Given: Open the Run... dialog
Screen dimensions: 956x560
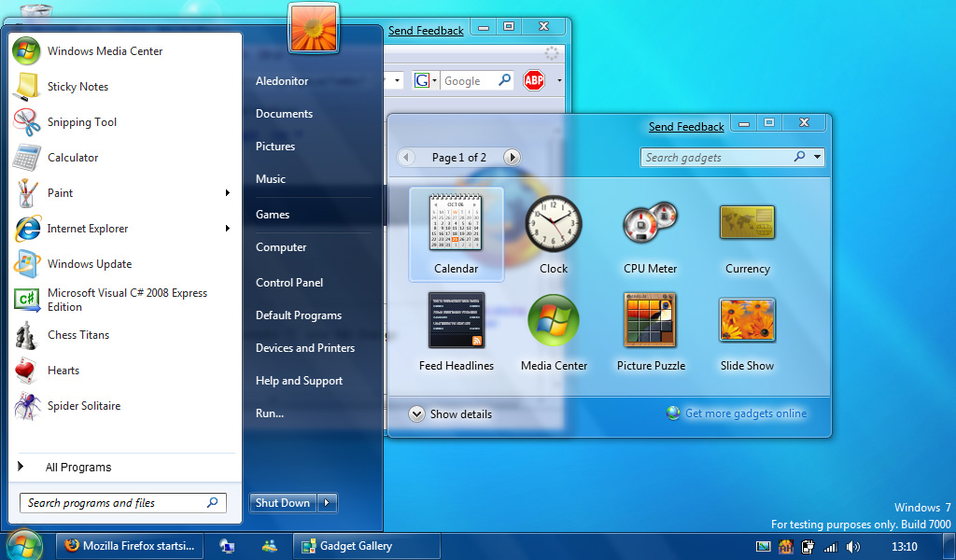Looking at the screenshot, I should pos(270,413).
